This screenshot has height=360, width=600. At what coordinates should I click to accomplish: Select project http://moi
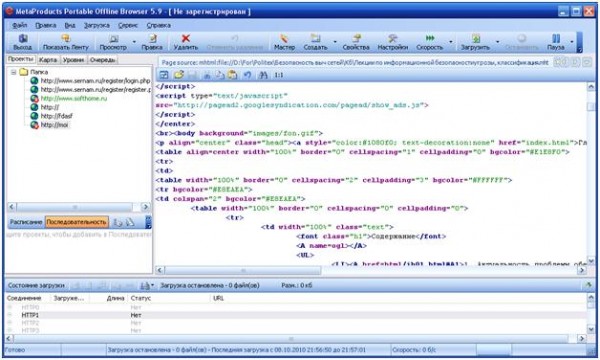point(54,125)
